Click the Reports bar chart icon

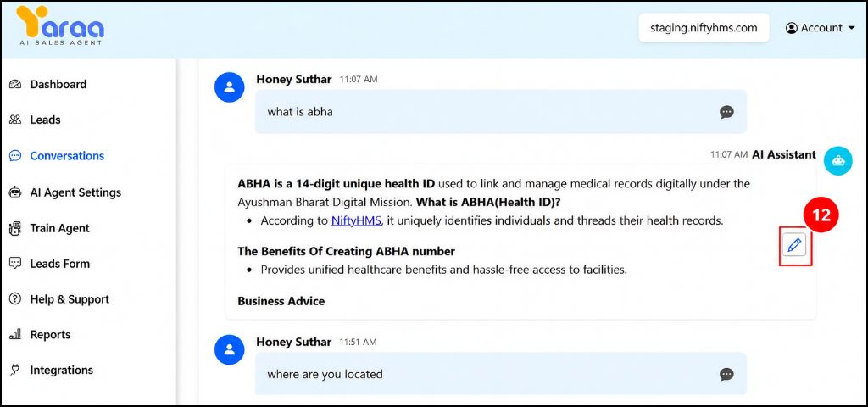(15, 334)
